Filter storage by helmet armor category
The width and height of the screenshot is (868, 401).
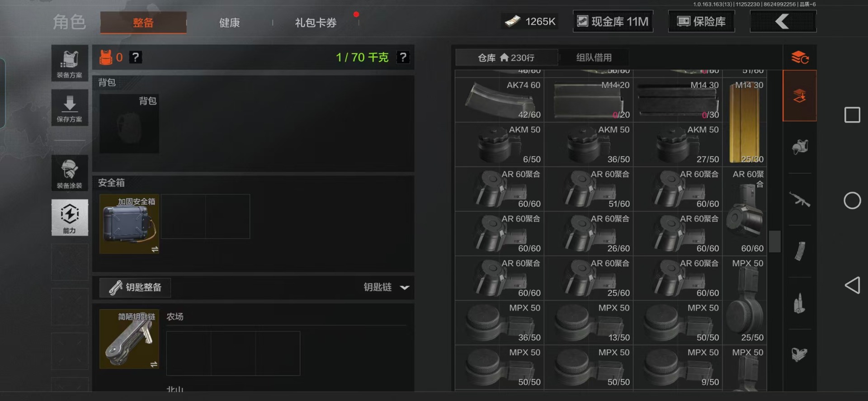[799, 147]
